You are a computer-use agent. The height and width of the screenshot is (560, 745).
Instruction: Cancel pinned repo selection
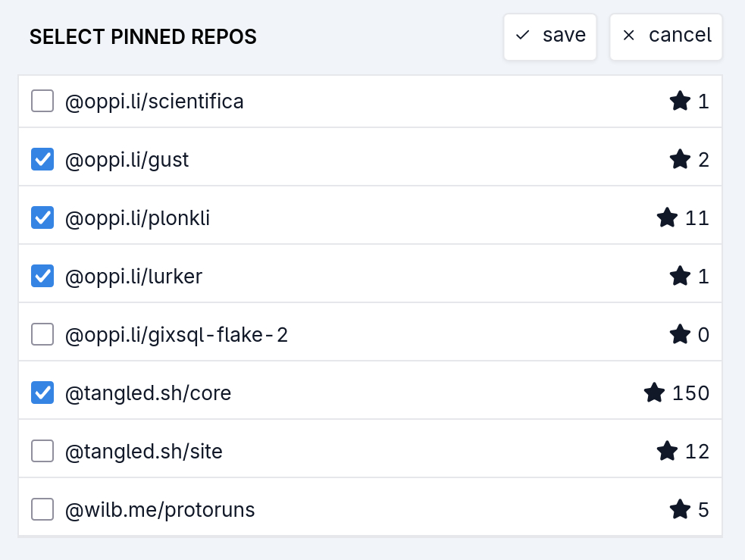click(x=666, y=36)
